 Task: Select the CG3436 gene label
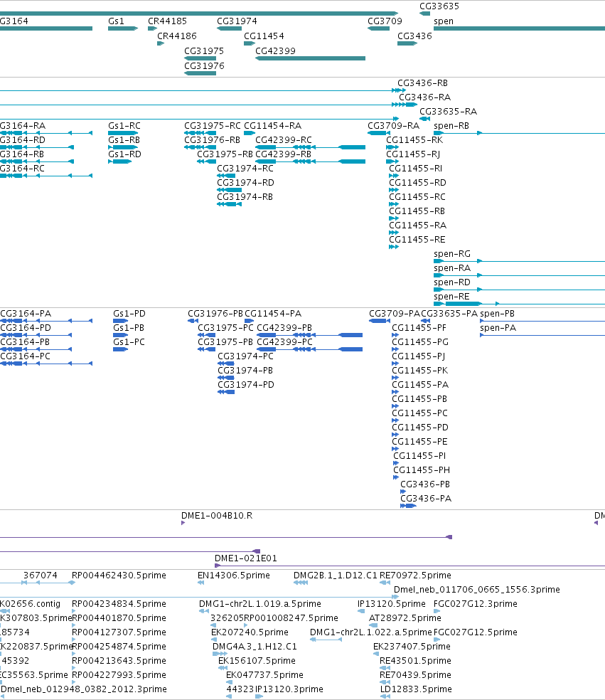[x=414, y=36]
